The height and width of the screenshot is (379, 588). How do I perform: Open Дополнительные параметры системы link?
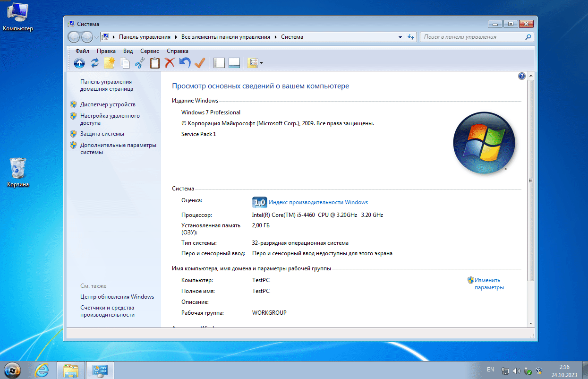118,148
